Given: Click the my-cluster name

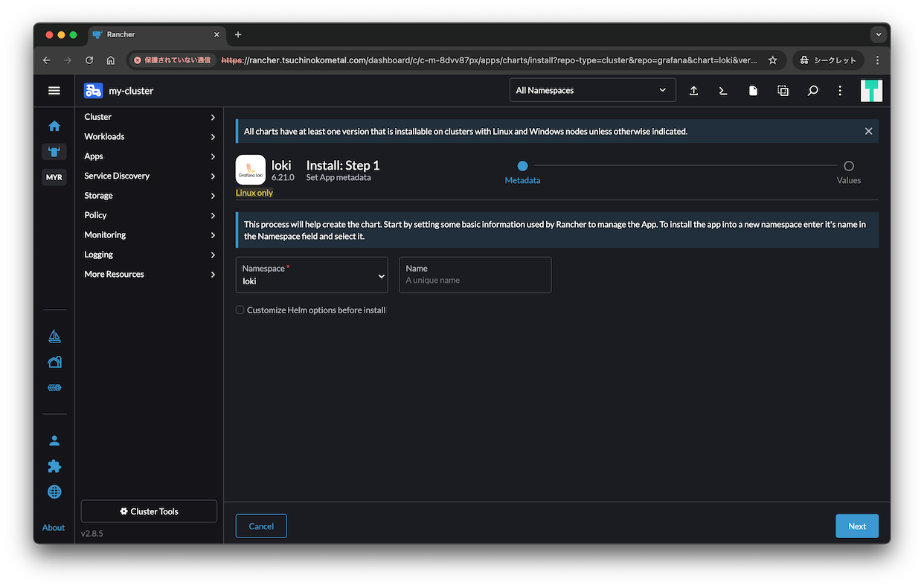Looking at the screenshot, I should coord(131,90).
